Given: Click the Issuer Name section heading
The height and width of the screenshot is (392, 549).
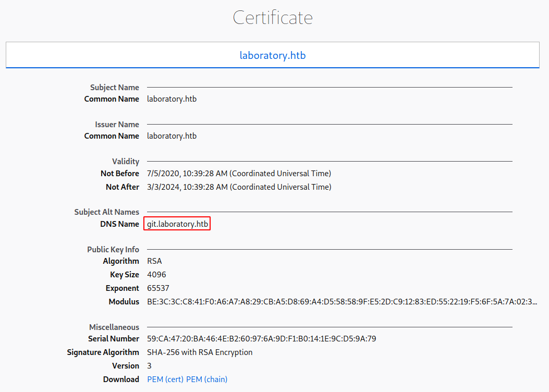Looking at the screenshot, I should click(117, 125).
